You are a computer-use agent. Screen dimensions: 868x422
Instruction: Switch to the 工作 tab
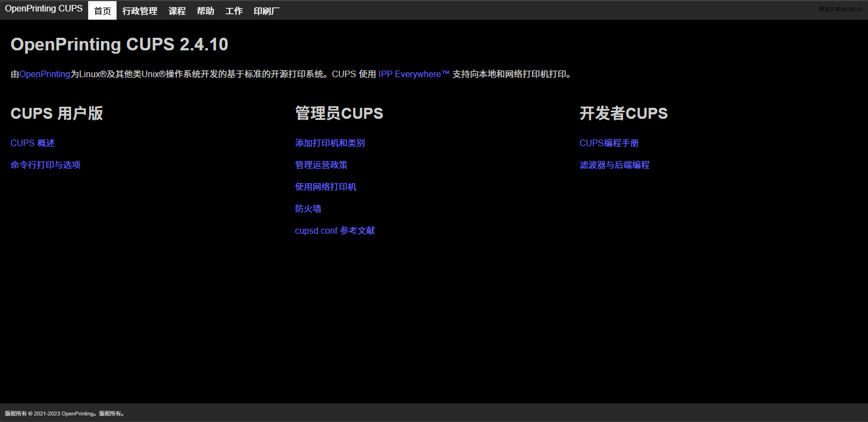point(234,11)
